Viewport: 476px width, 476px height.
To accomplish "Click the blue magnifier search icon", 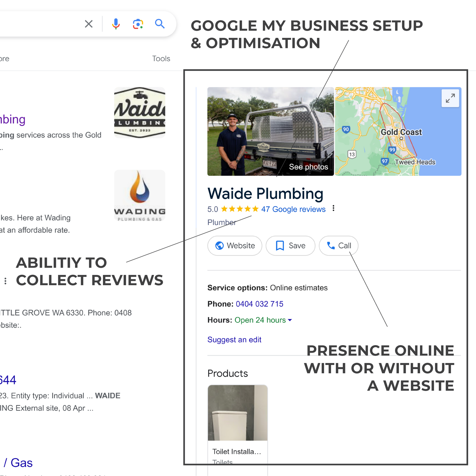I will [160, 24].
